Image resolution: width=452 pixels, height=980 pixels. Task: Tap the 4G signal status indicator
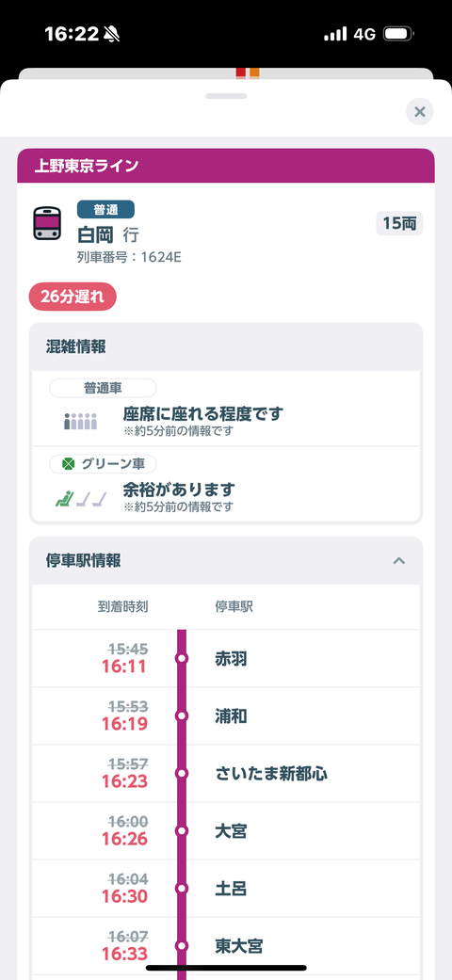coord(364,34)
